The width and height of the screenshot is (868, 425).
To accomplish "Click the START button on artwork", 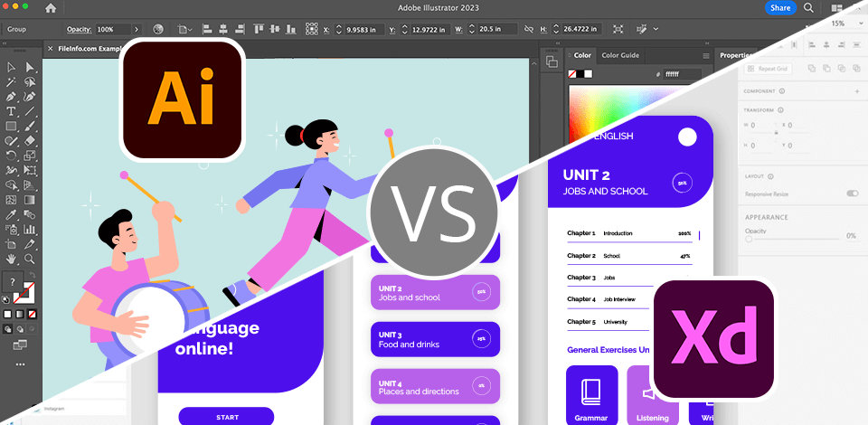I will coord(226,417).
